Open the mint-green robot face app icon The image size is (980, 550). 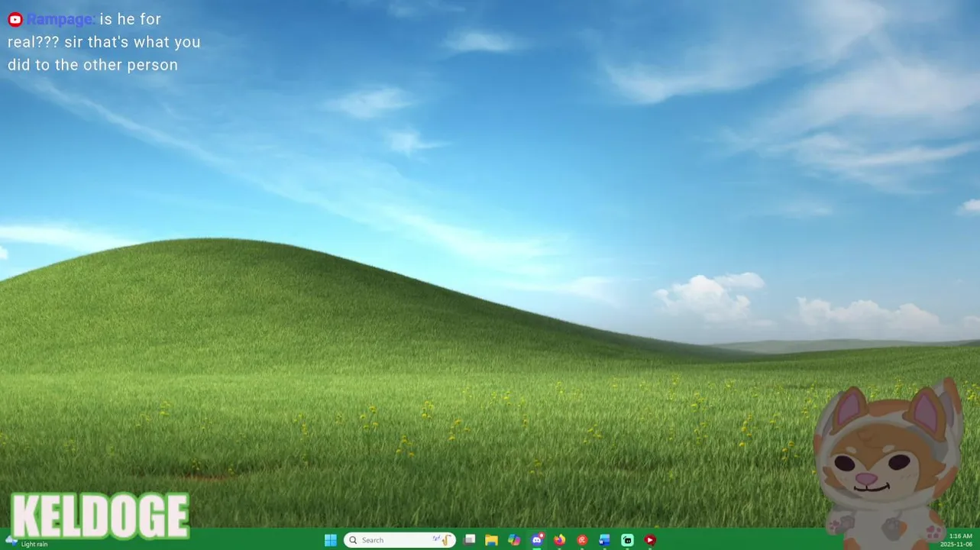coord(627,540)
